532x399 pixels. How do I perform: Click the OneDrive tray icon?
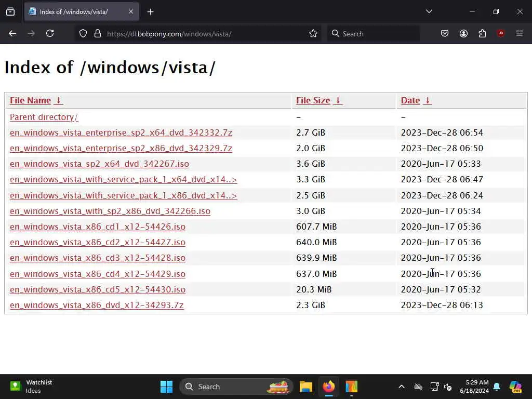tap(418, 387)
